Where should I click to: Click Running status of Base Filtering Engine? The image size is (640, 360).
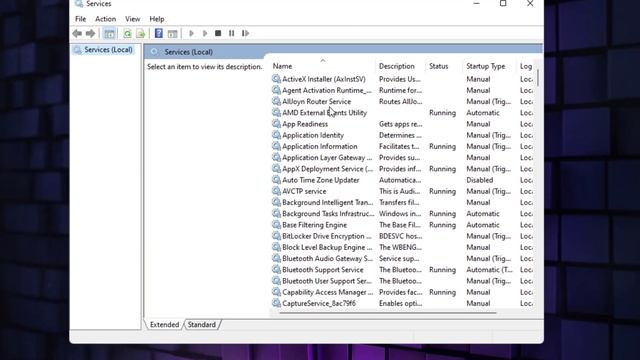(x=442, y=225)
